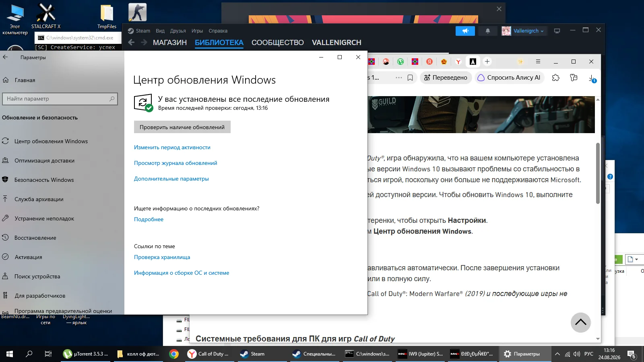This screenshot has width=644, height=362.
Task: Open the VALLENIGRCH profile tab in Steam
Action: pos(336,43)
